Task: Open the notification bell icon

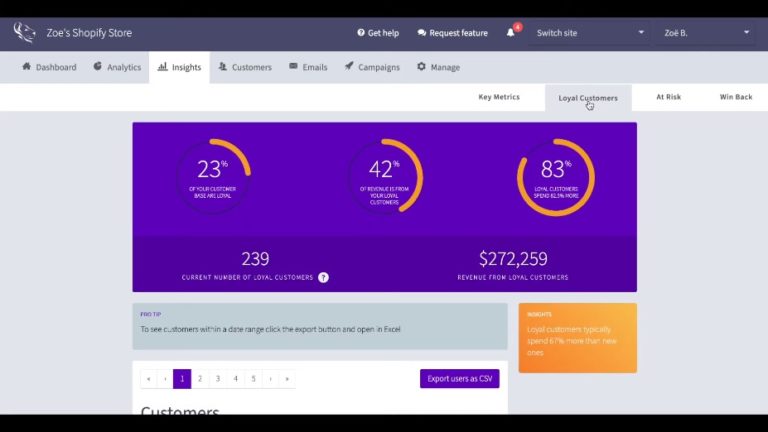Action: (x=511, y=33)
